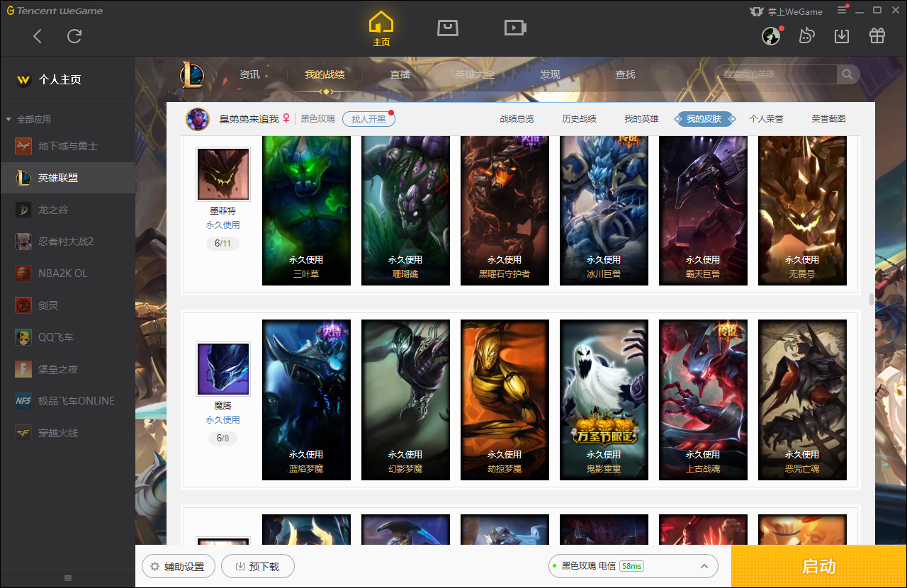Switch to 战绩总览 sub-tab

pyautogui.click(x=517, y=119)
